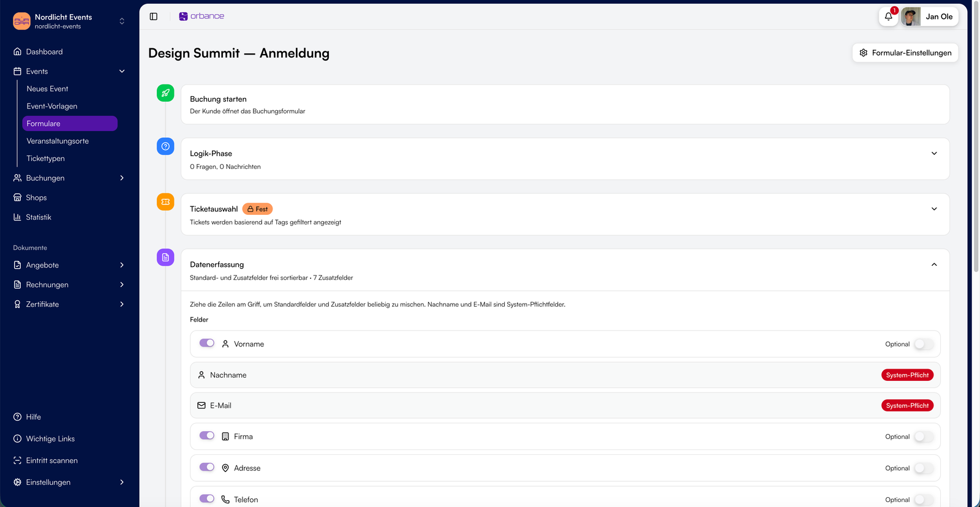
Task: Expand the Buchungen submenu chevron
Action: pos(122,178)
